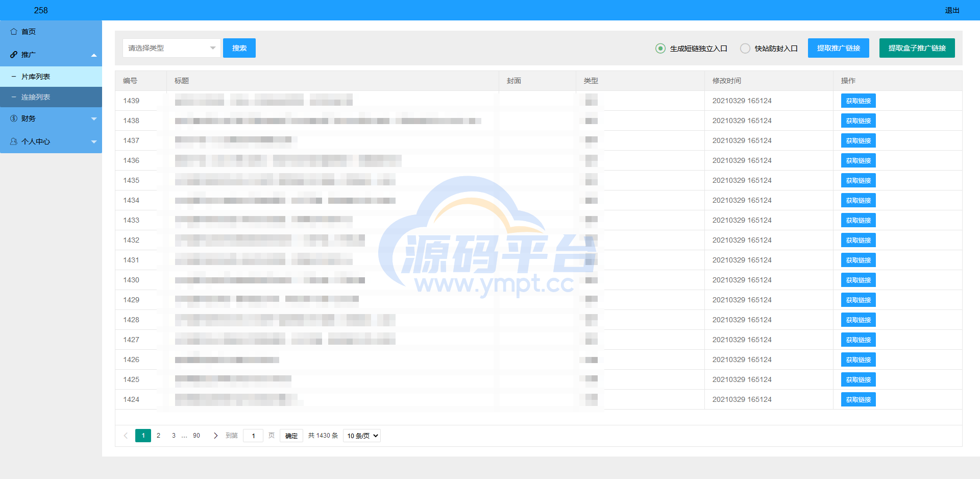The image size is (980, 479).
Task: Click the link icon beside 推广
Action: tap(14, 55)
